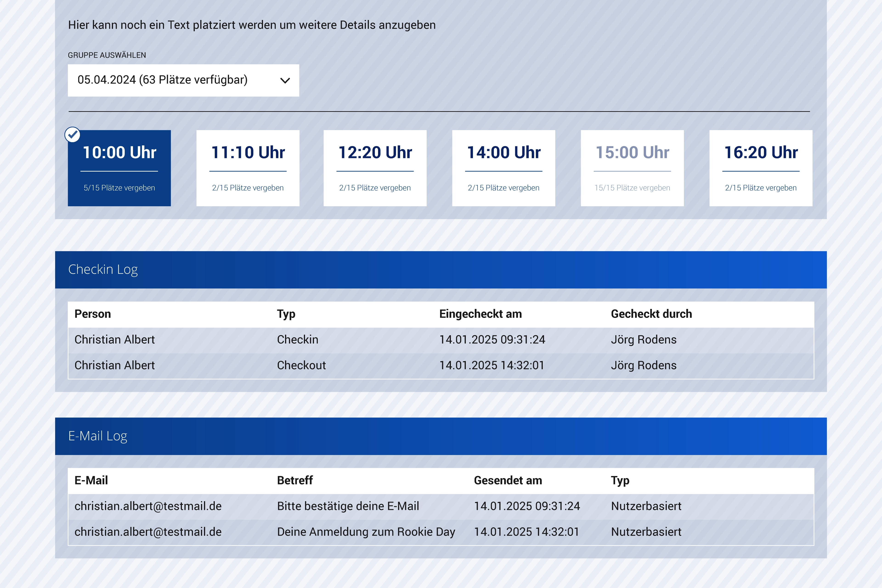
Task: Click the fully booked 15:00 Uhr slot
Action: (632, 168)
